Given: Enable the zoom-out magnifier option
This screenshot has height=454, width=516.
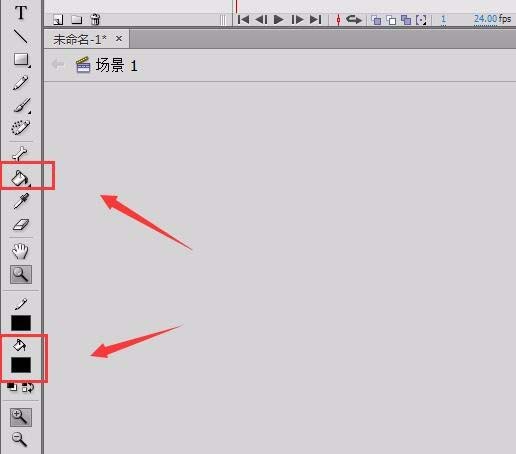Looking at the screenshot, I should 19,439.
